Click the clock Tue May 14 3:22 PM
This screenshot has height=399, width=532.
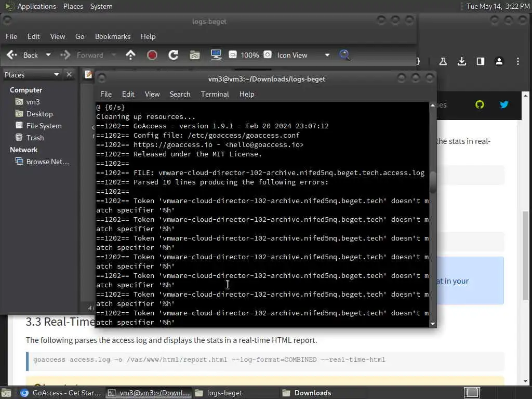pos(498,6)
